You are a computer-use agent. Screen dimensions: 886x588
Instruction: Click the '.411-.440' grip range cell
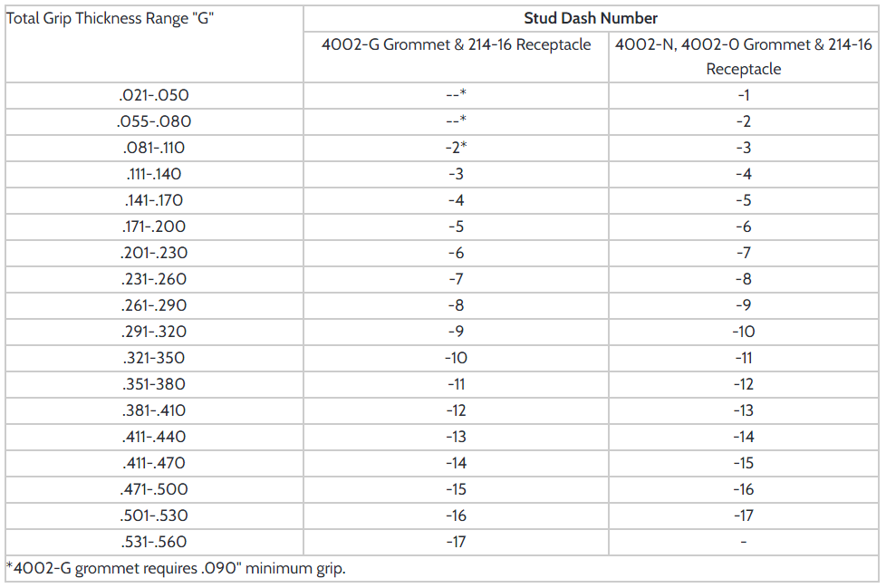[x=154, y=437]
